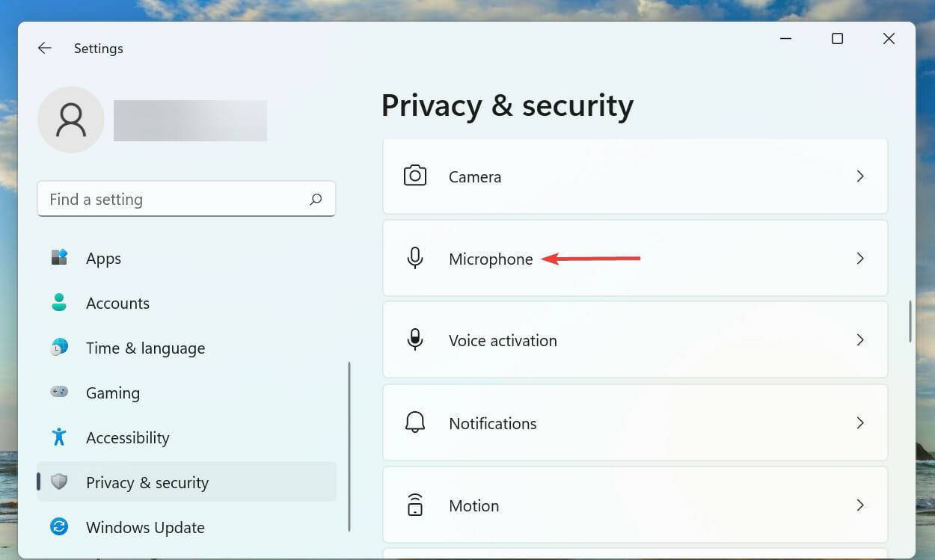
Task: Select Accounts in the sidebar
Action: 117,304
